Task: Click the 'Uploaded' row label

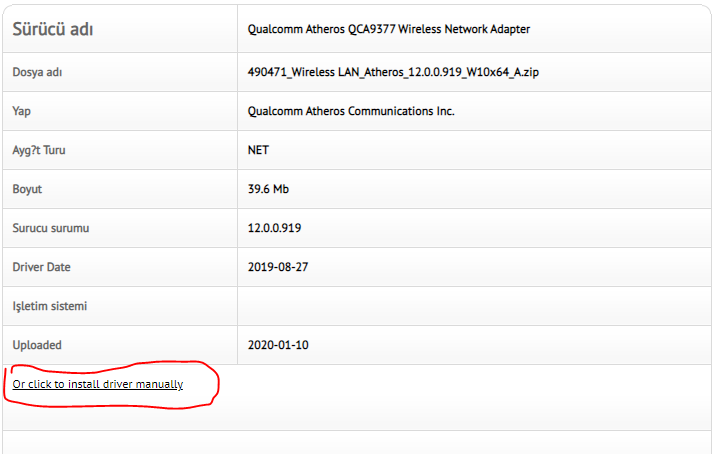Action: click(37, 345)
